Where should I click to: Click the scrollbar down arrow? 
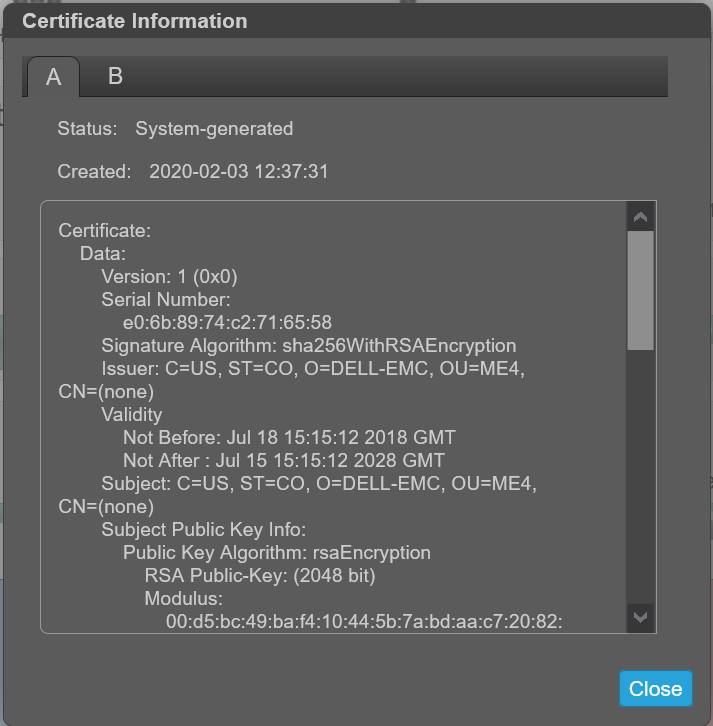pos(641,617)
